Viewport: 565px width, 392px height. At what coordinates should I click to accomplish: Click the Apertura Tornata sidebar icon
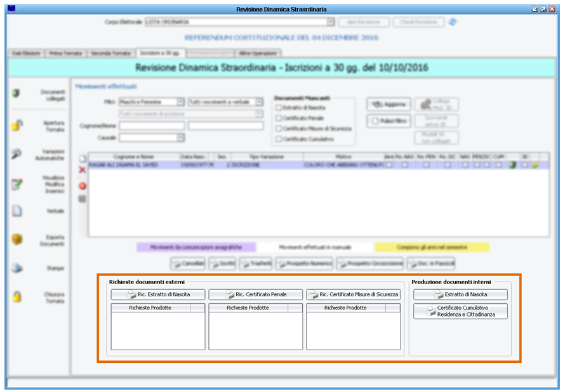point(17,125)
